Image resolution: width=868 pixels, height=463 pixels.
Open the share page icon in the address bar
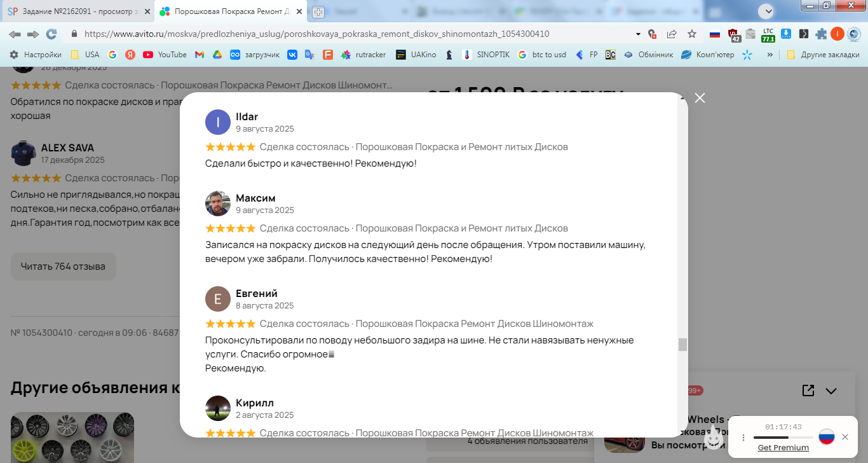pyautogui.click(x=672, y=34)
